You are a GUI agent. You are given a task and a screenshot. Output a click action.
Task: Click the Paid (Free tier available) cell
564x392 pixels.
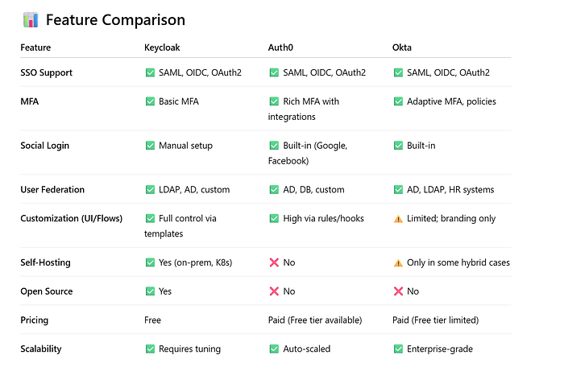tap(315, 320)
